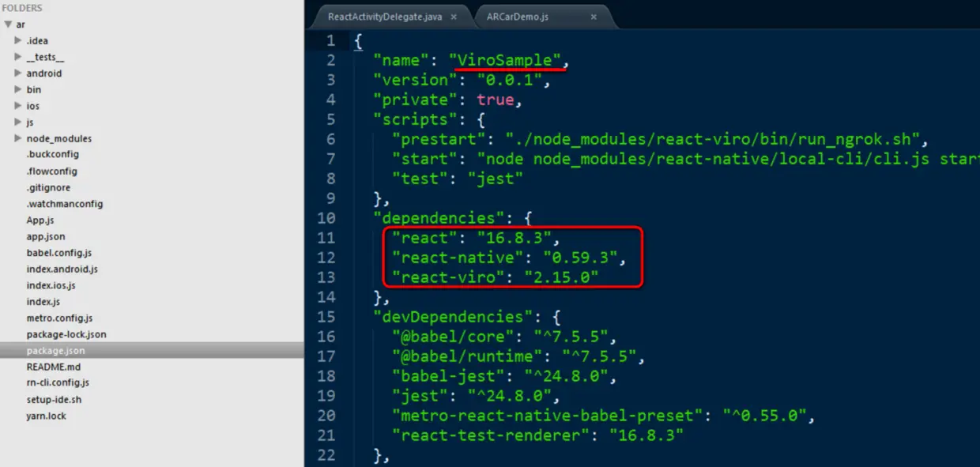980x467 pixels.
Task: Click the "jest" test script value
Action: tap(496, 179)
